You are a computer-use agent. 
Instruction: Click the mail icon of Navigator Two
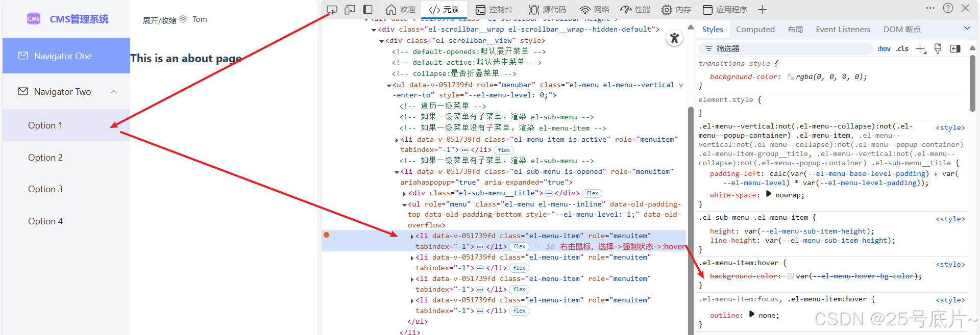coord(23,91)
